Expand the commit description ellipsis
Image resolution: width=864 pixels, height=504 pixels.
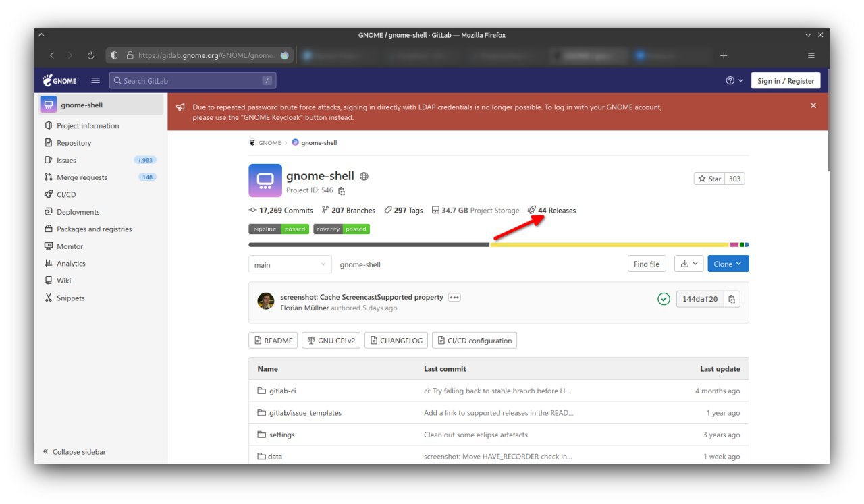pyautogui.click(x=454, y=298)
